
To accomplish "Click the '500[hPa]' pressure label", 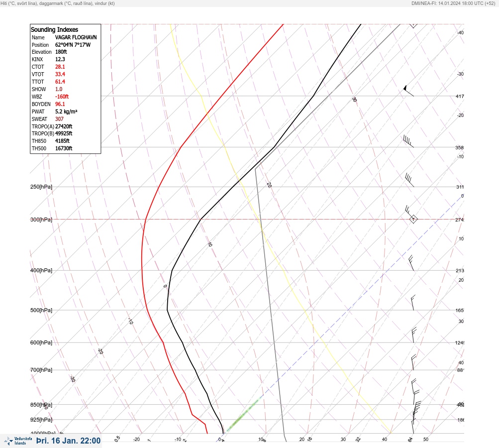I will (41, 310).
